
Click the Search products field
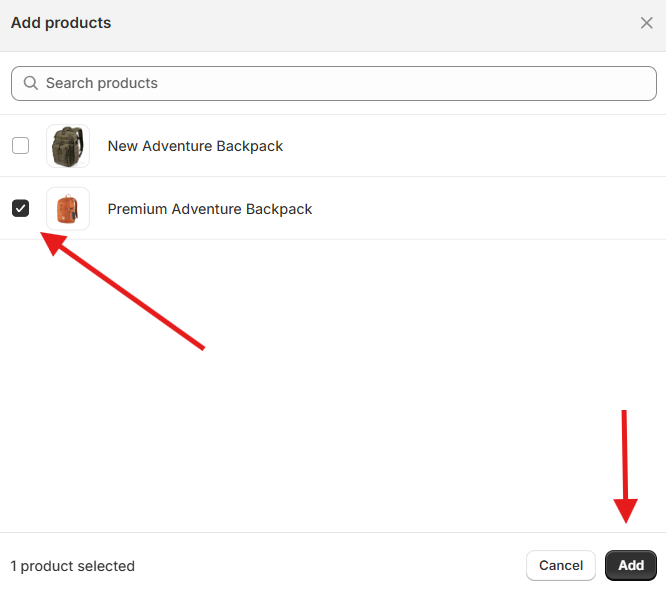(x=334, y=83)
